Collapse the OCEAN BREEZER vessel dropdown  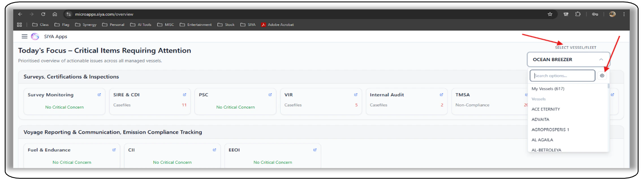pyautogui.click(x=569, y=60)
